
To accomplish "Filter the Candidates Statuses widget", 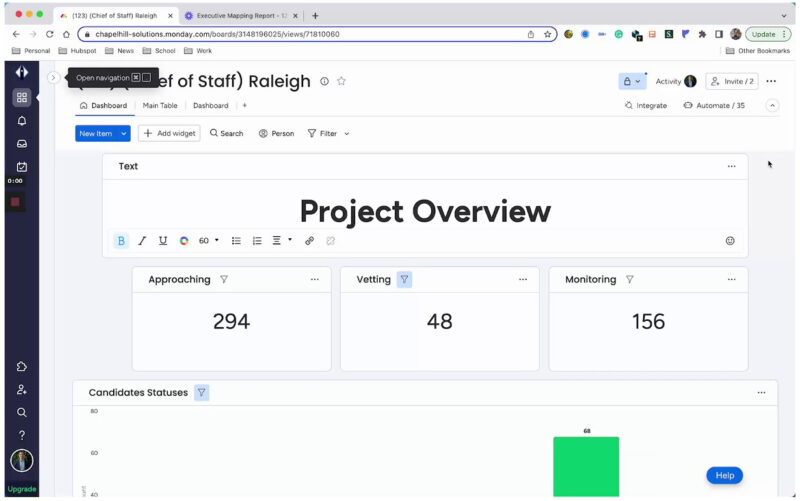I will coord(202,393).
